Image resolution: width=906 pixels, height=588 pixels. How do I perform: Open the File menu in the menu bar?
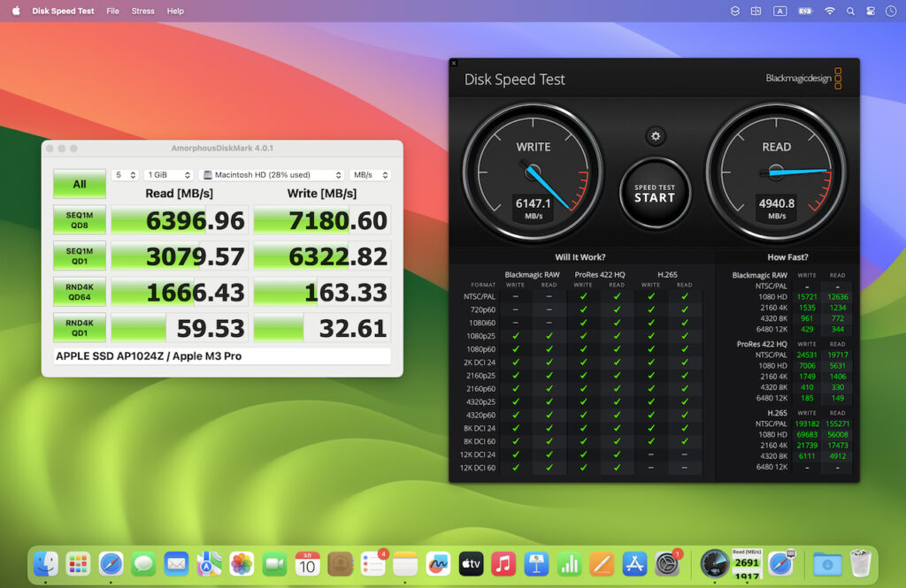pos(112,11)
